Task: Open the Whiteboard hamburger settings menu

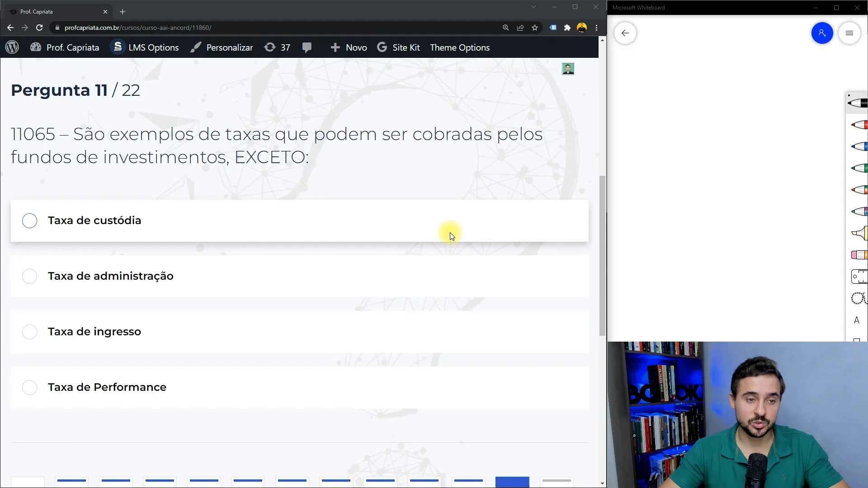Action: (849, 33)
